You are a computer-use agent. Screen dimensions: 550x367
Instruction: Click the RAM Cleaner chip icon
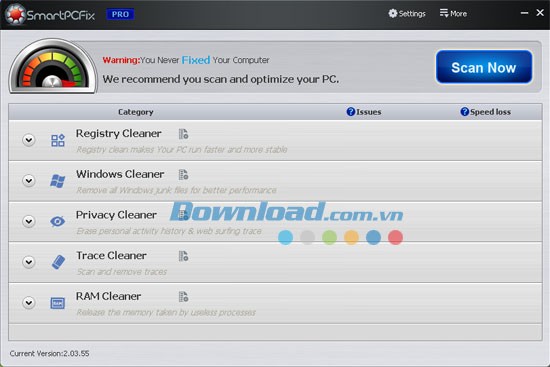pos(58,303)
